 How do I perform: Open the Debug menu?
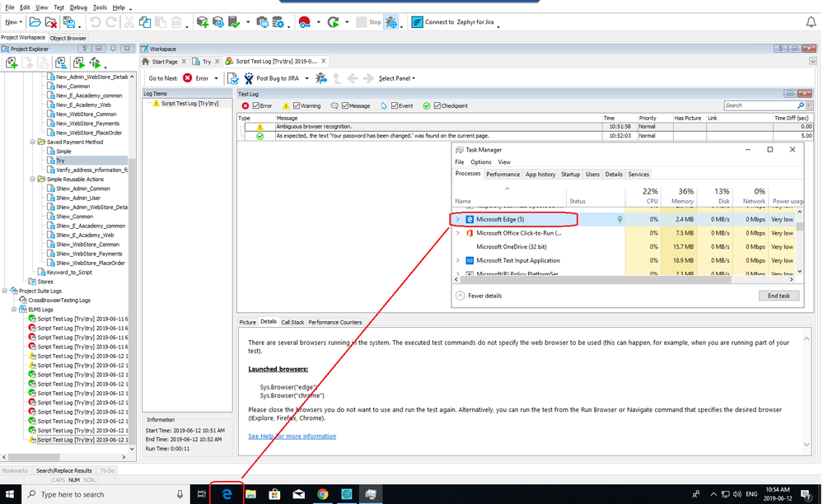click(77, 7)
